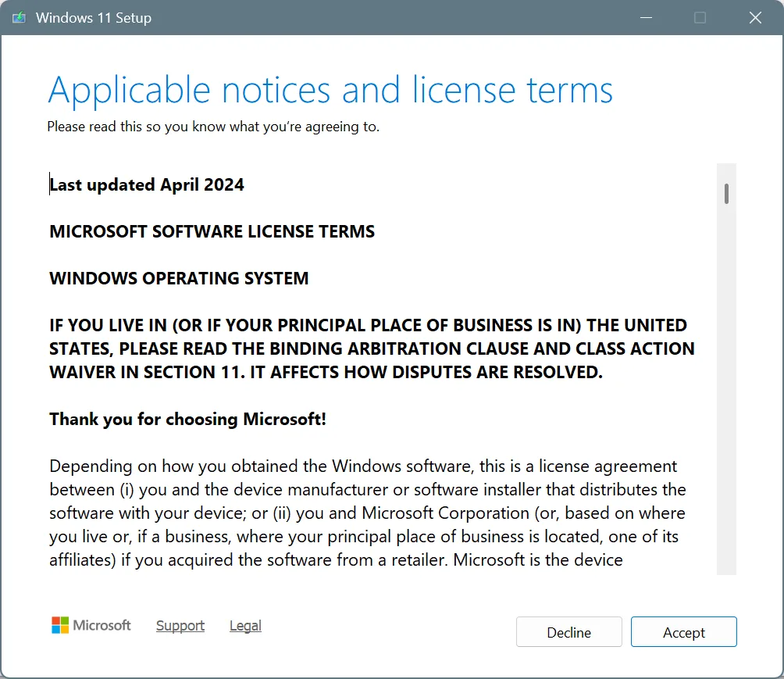Click the lower scrollbar track area
784x679 pixels.
point(726,390)
